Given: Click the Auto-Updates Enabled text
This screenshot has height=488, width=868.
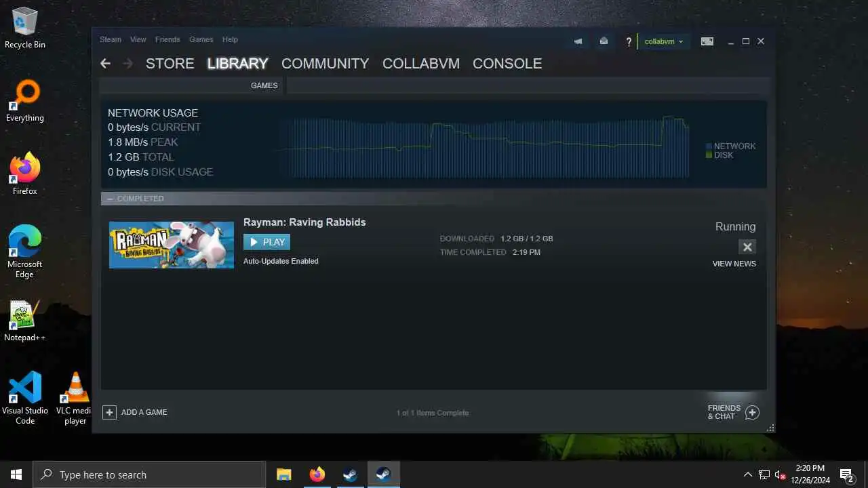Looking at the screenshot, I should pyautogui.click(x=281, y=261).
